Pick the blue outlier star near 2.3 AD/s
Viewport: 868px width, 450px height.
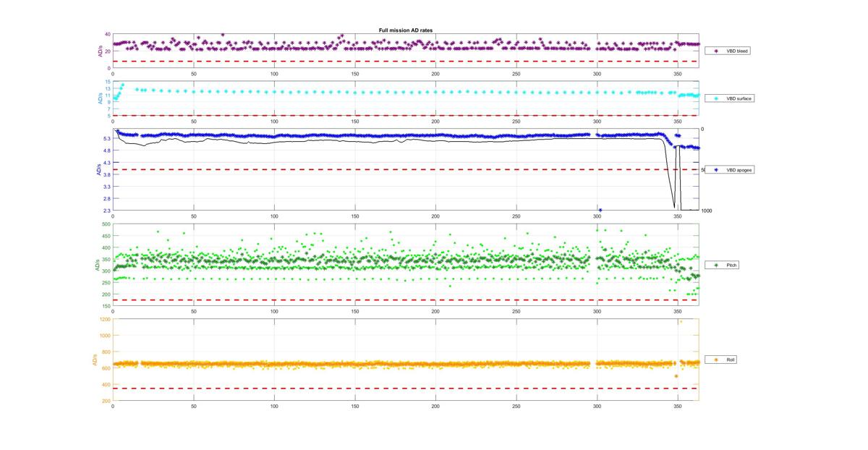tap(600, 210)
